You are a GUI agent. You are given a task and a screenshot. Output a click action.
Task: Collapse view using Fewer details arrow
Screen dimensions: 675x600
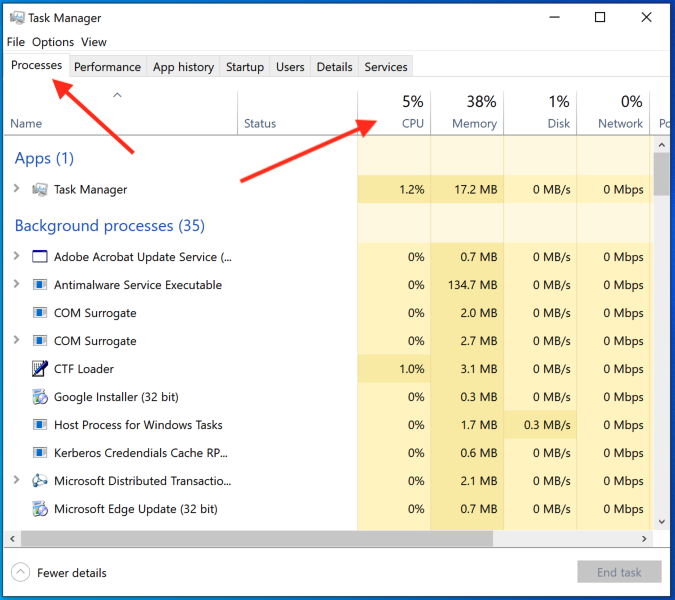coord(21,573)
